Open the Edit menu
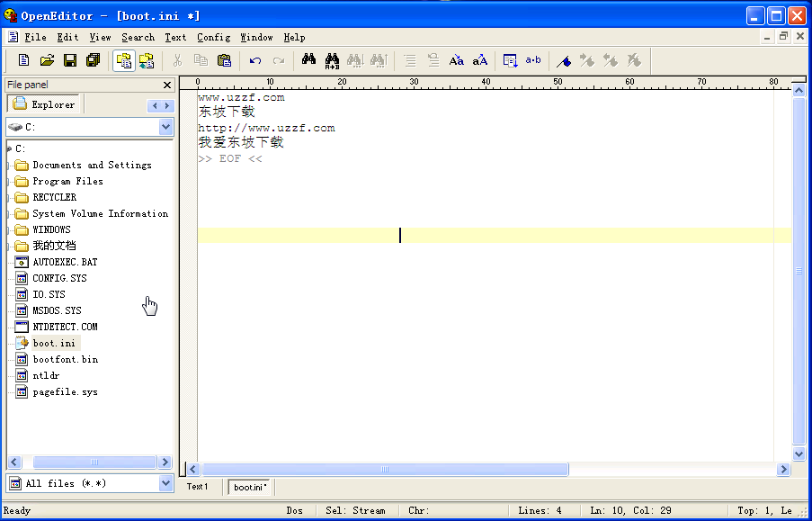This screenshot has width=812, height=521. pyautogui.click(x=67, y=37)
